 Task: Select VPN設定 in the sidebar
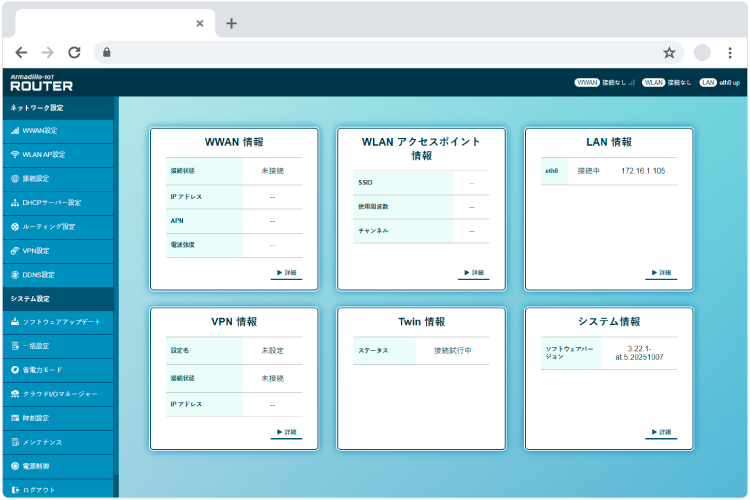coord(39,251)
